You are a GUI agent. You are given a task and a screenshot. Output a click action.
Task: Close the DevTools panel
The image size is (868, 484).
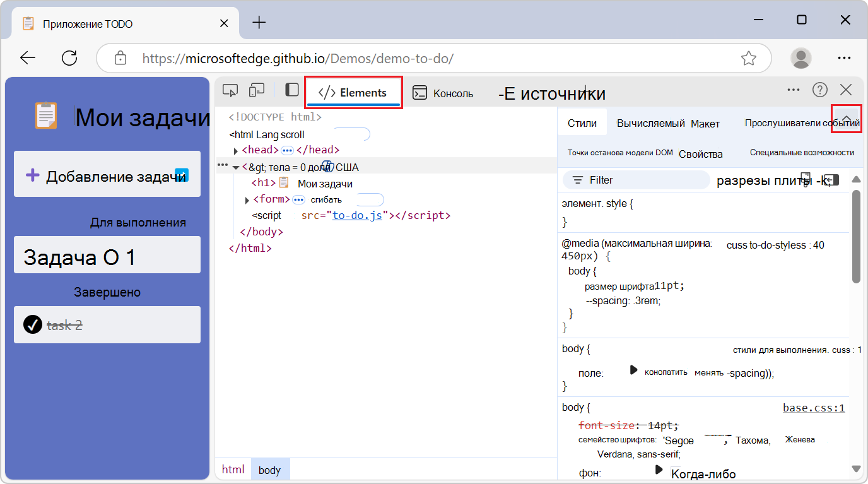click(x=846, y=90)
